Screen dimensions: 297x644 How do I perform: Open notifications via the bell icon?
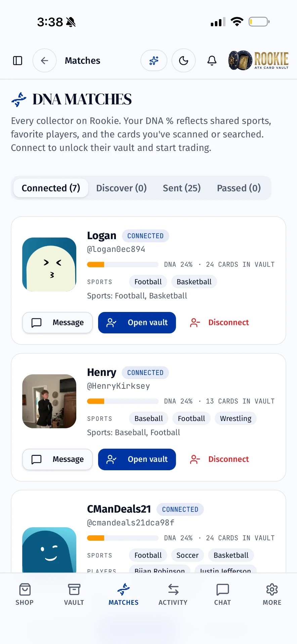[x=212, y=61]
